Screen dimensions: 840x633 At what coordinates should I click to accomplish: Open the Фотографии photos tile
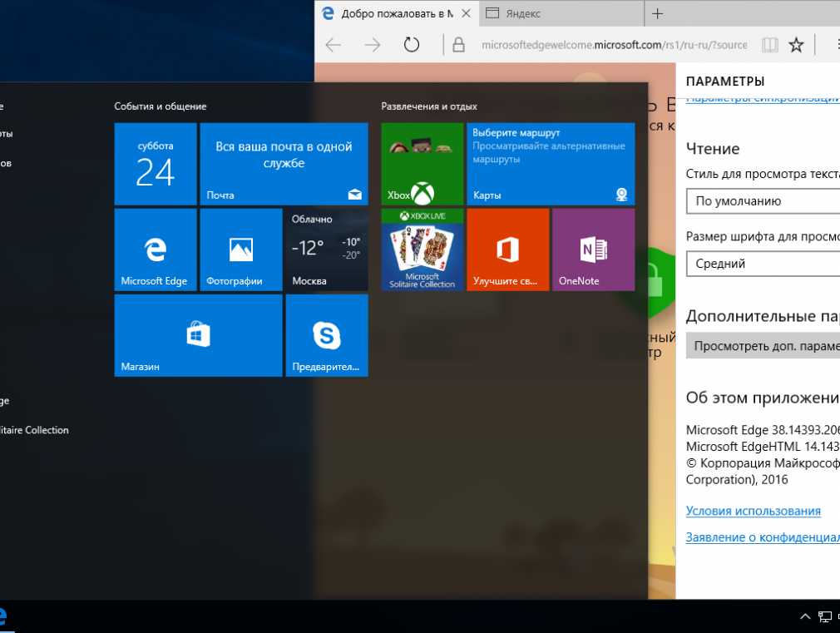[241, 250]
